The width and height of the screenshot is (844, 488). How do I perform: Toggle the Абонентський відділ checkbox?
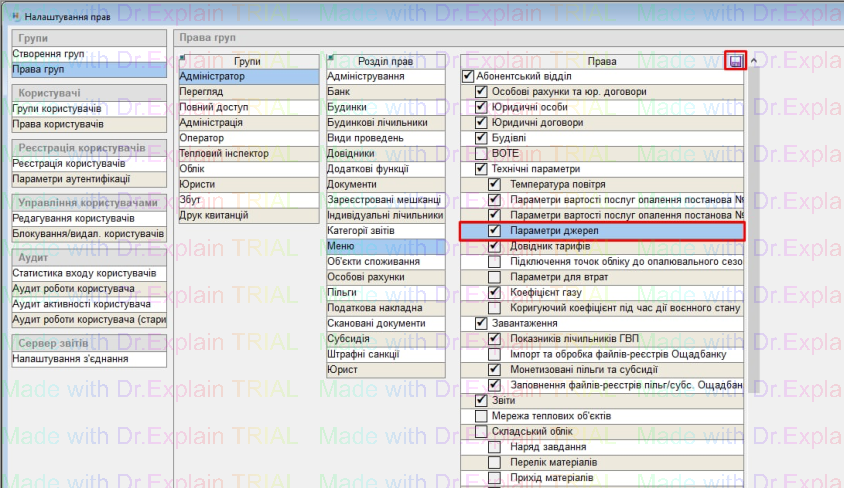(468, 77)
